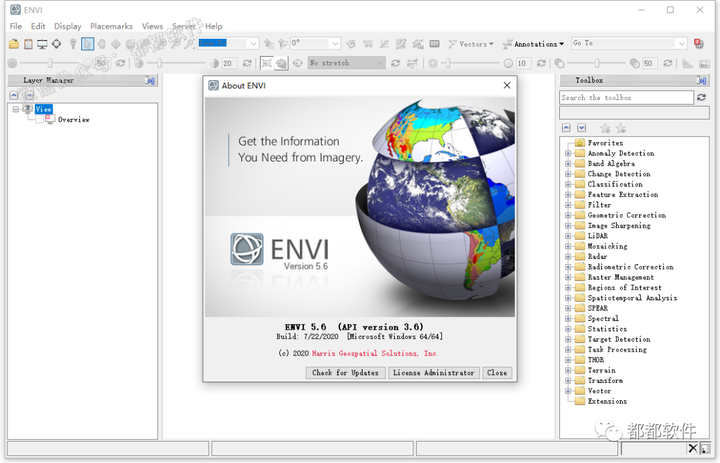Expand the Classification folder
Screen dimensions: 720x463
[x=568, y=184]
